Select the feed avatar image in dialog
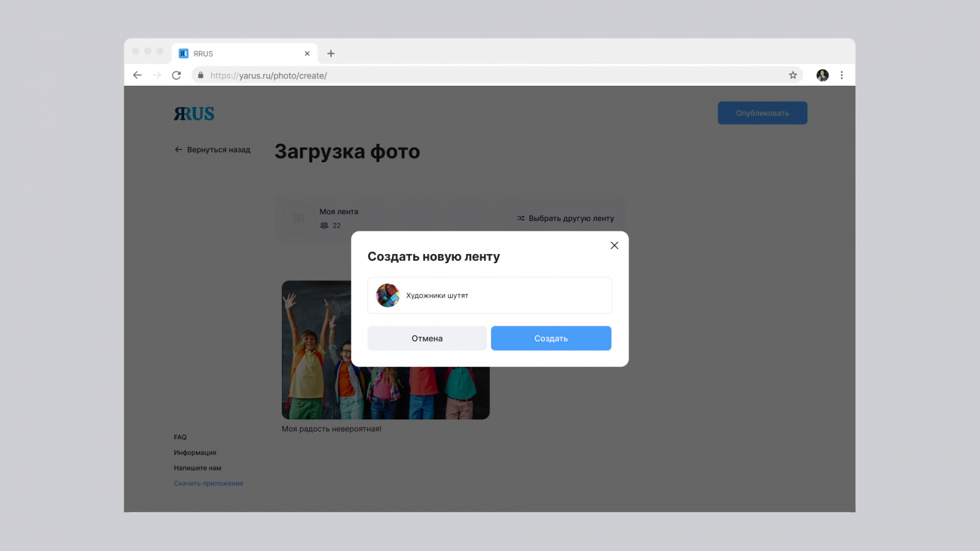This screenshot has height=551, width=980. click(x=388, y=295)
